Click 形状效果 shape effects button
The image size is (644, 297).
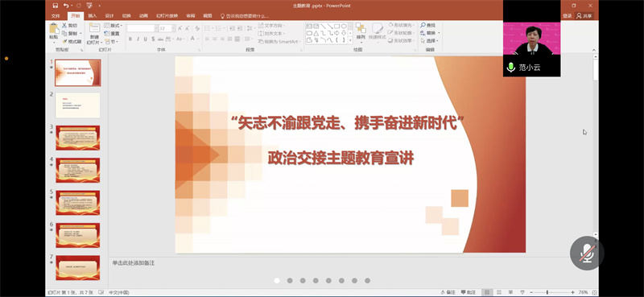point(402,41)
